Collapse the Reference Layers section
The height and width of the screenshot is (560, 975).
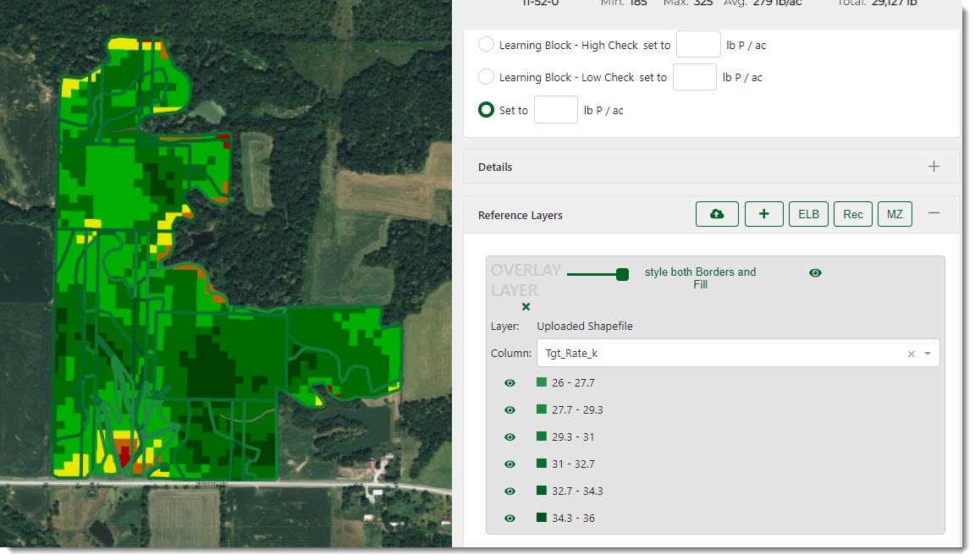click(x=934, y=214)
